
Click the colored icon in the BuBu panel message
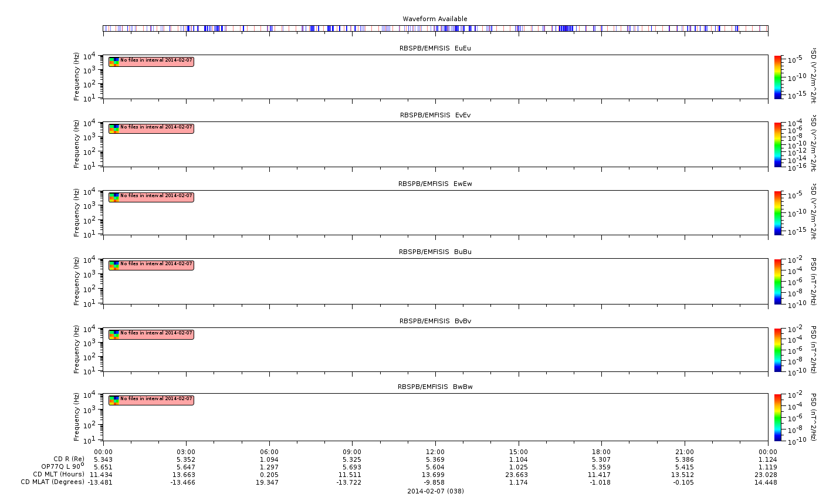114,265
